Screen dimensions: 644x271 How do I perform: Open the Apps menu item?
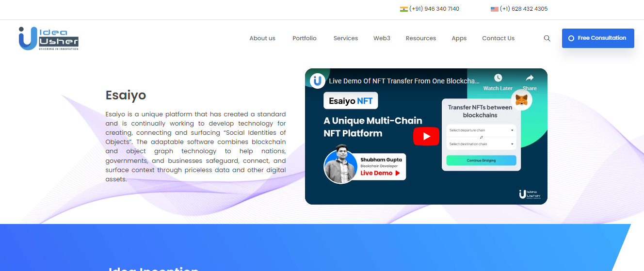click(x=459, y=38)
